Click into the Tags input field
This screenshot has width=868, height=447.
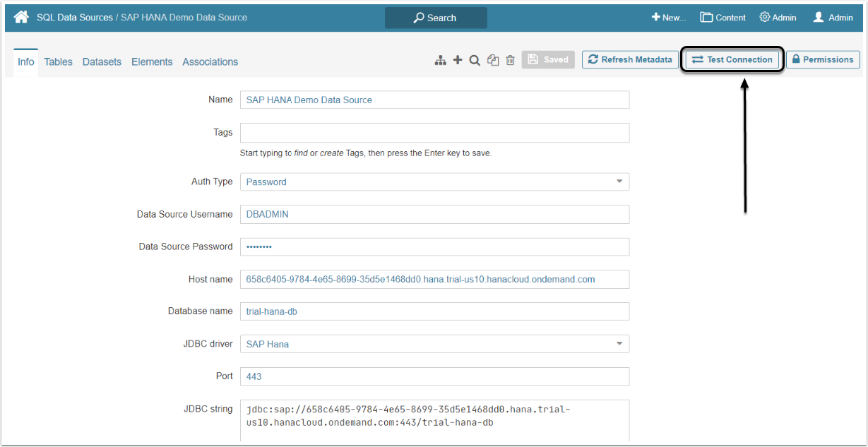pos(434,133)
